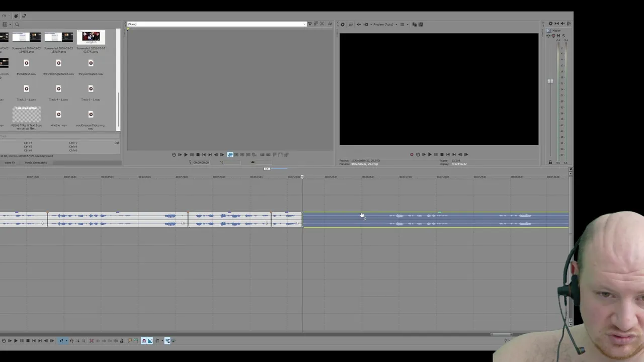Click Video Output FX icon in preview toolbar
This screenshot has width=644, height=362.
359,24
